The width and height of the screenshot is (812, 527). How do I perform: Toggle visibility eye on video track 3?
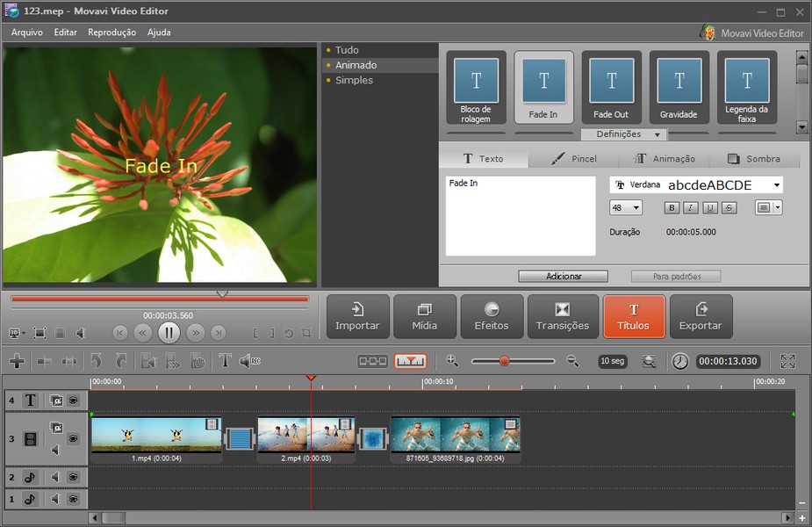[74, 438]
